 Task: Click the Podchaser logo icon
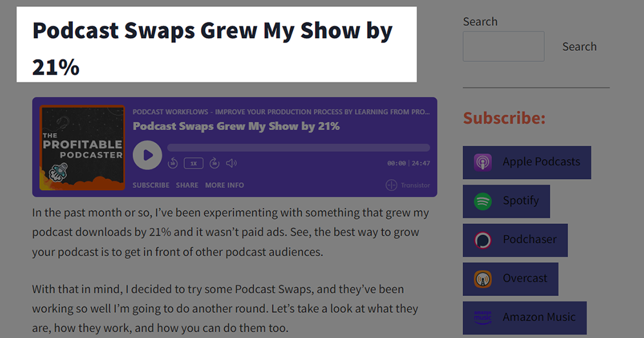pos(482,240)
